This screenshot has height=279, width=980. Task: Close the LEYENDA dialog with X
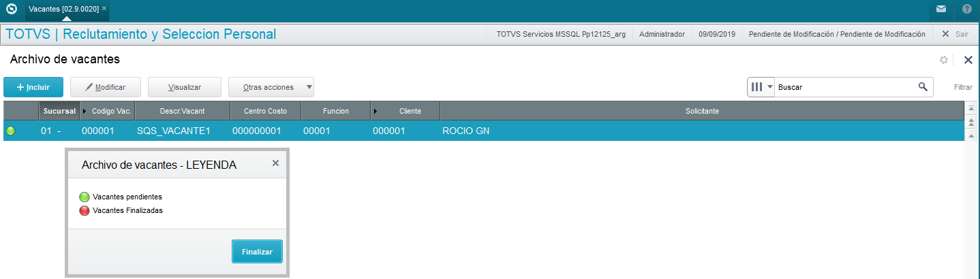[x=275, y=163]
